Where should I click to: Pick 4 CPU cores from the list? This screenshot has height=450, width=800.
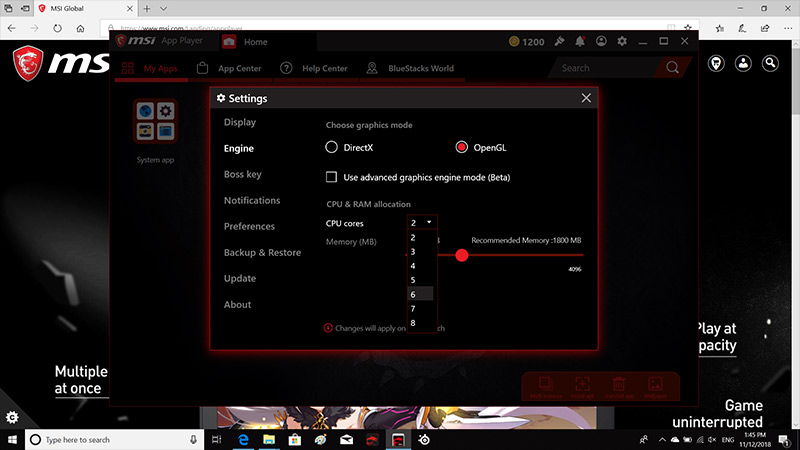413,266
